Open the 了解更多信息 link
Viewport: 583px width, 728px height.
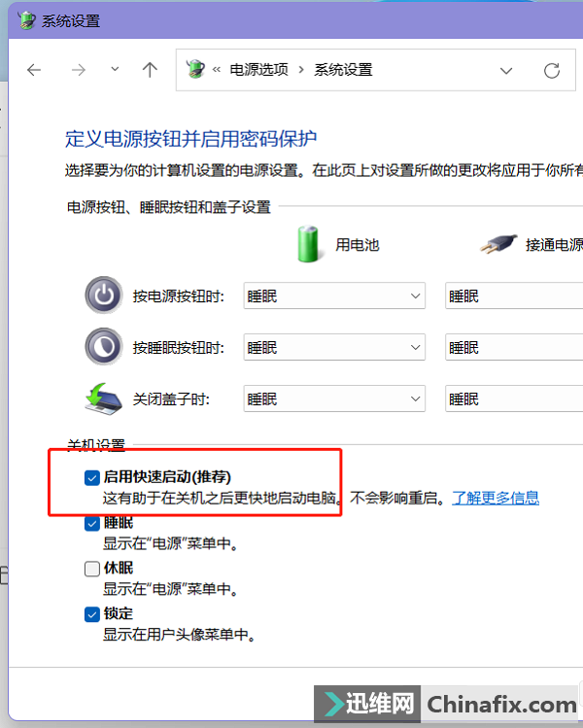click(x=495, y=498)
